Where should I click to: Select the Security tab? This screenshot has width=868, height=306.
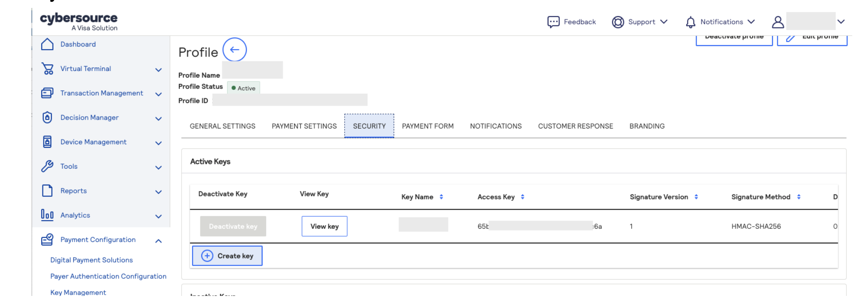coord(370,126)
